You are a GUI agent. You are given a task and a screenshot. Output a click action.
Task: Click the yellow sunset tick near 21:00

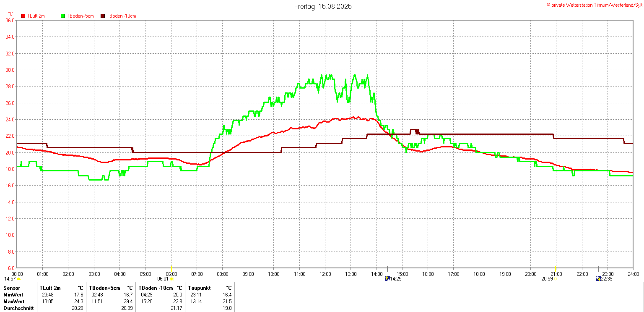pos(556,269)
